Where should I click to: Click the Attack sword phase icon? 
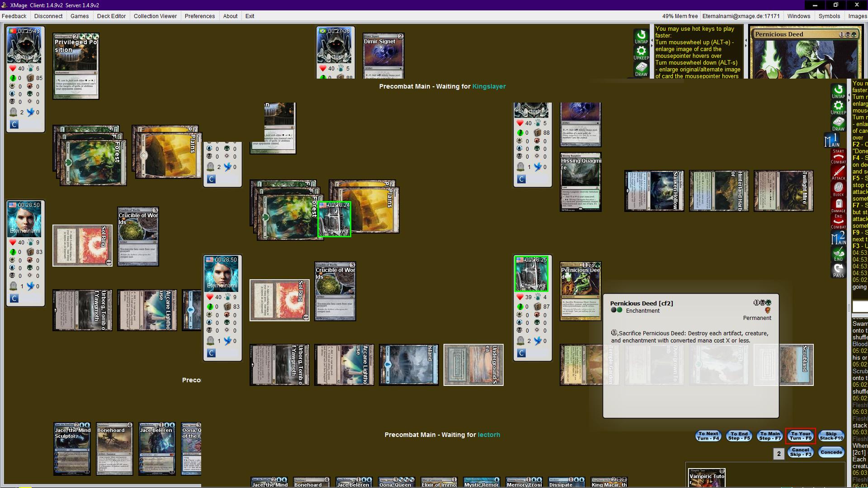click(838, 173)
